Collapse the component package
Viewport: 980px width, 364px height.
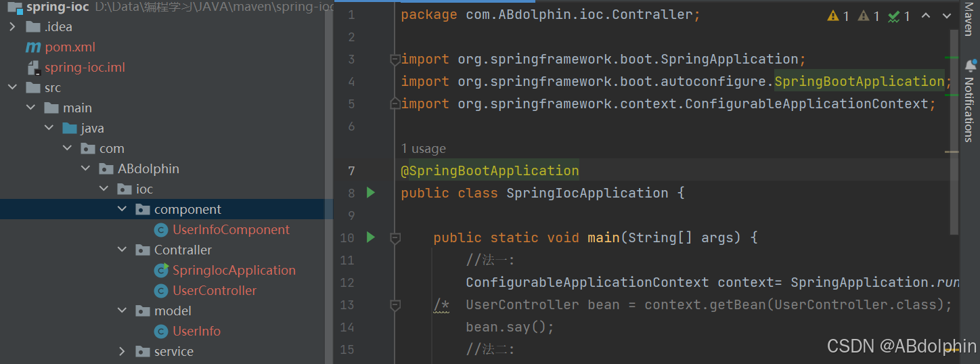(x=122, y=210)
